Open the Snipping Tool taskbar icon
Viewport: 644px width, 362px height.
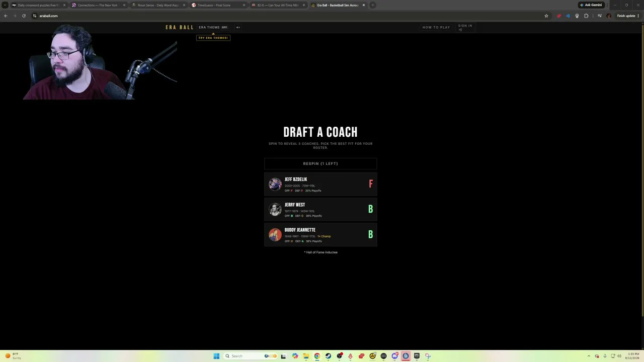point(428,356)
